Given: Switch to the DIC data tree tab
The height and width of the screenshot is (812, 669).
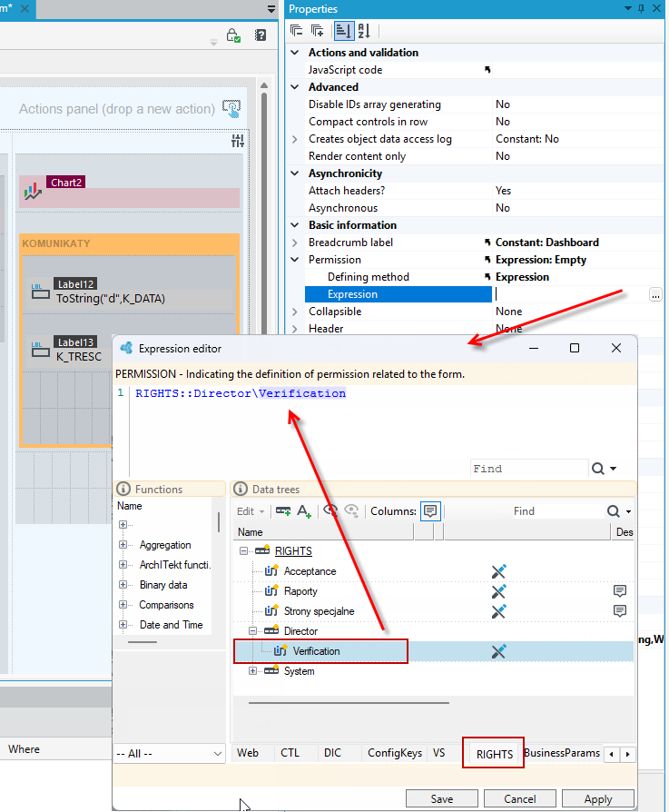Looking at the screenshot, I should click(333, 753).
